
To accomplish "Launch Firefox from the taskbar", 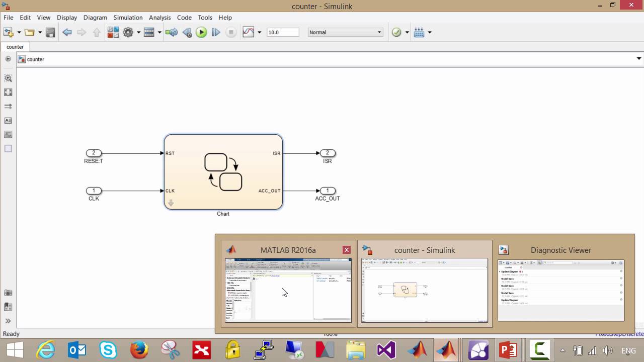I will click(x=139, y=350).
